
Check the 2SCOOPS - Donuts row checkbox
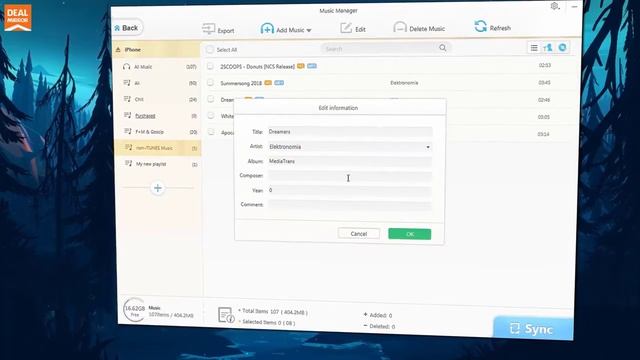pyautogui.click(x=210, y=66)
